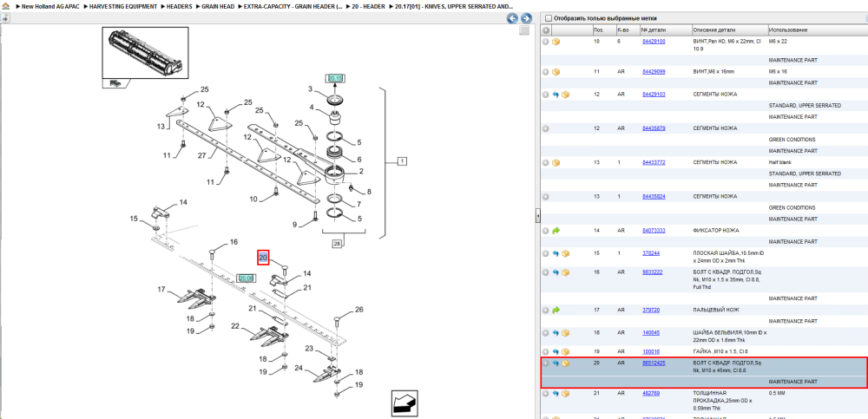The width and height of the screenshot is (868, 419).
Task: Open the 'HARVESTING EQUIPMENT' breadcrumb
Action: click(x=123, y=6)
